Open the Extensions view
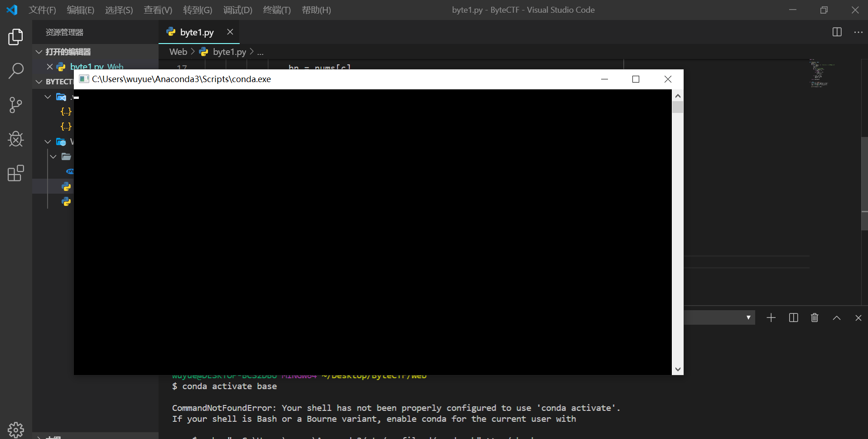This screenshot has width=868, height=439. (x=16, y=173)
